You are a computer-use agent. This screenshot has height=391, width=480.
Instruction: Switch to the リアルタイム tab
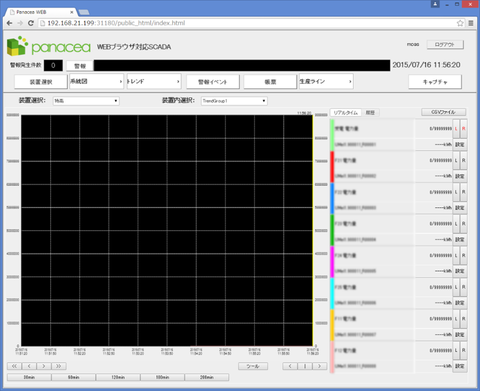pos(346,113)
